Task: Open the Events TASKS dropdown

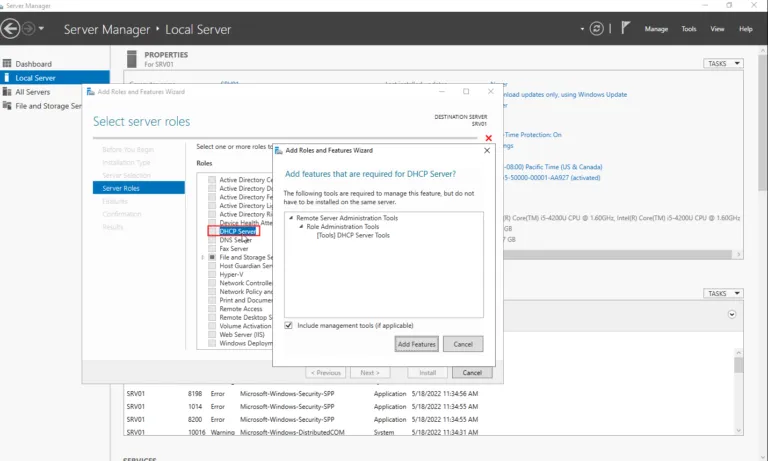Action: pos(723,293)
